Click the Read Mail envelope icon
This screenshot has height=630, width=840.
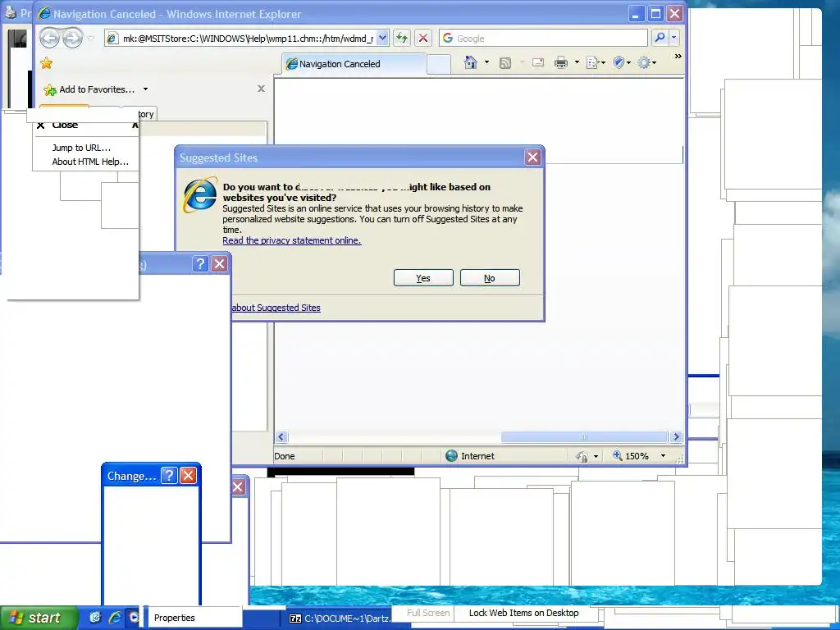point(538,62)
